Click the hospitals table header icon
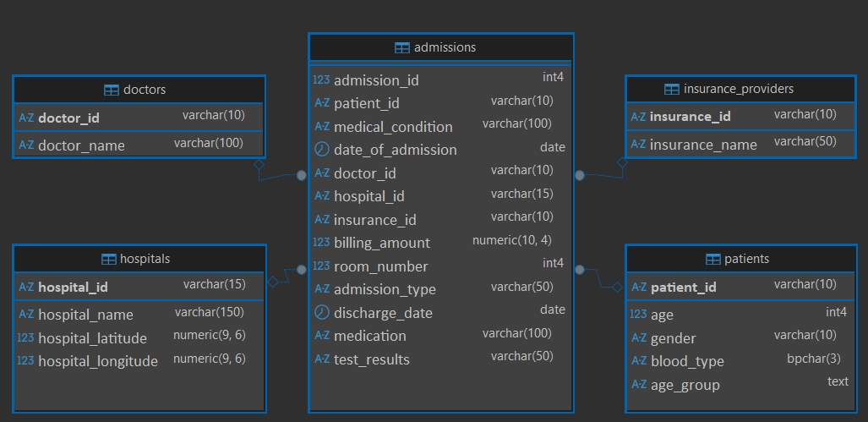This screenshot has width=868, height=422. click(108, 259)
